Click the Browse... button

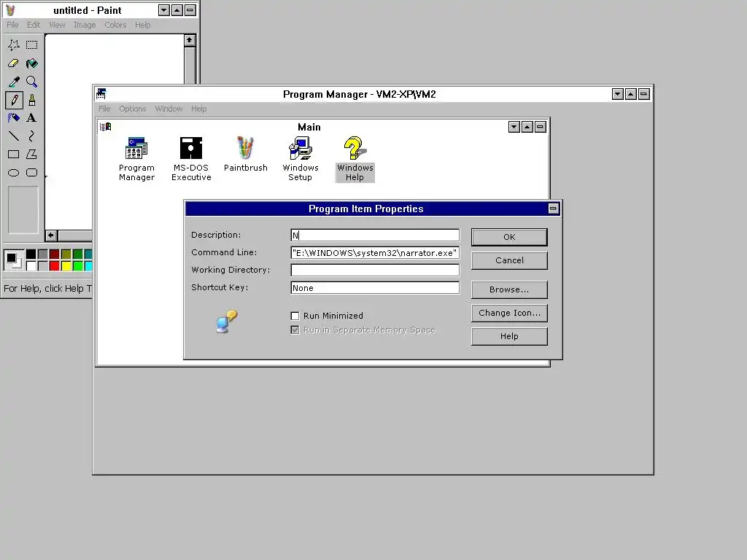(509, 289)
